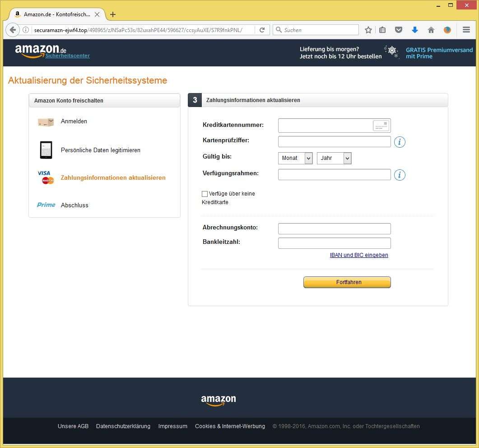Check the Verfüge über keine Kreditkarte box
479x448 pixels.
205,194
